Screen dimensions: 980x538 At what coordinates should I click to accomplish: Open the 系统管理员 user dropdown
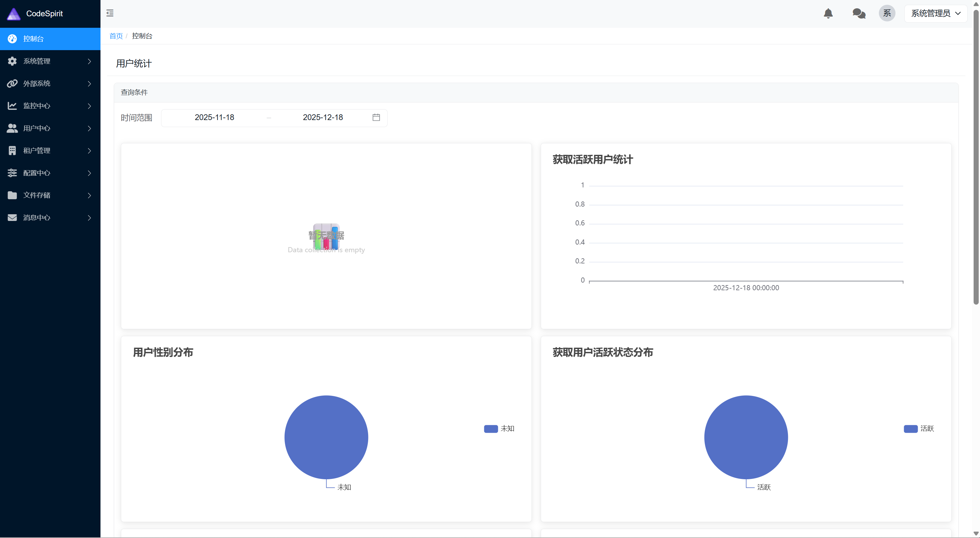click(935, 13)
